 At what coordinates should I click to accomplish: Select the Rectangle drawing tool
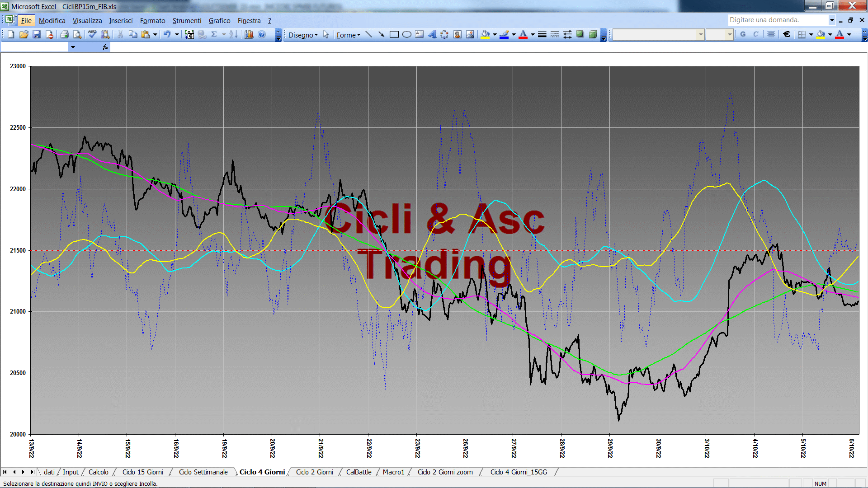[394, 34]
